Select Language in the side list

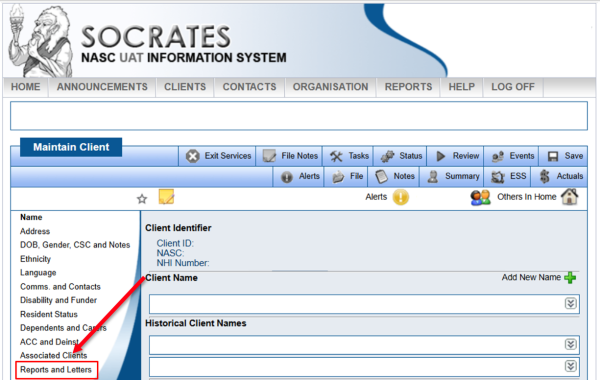click(38, 273)
